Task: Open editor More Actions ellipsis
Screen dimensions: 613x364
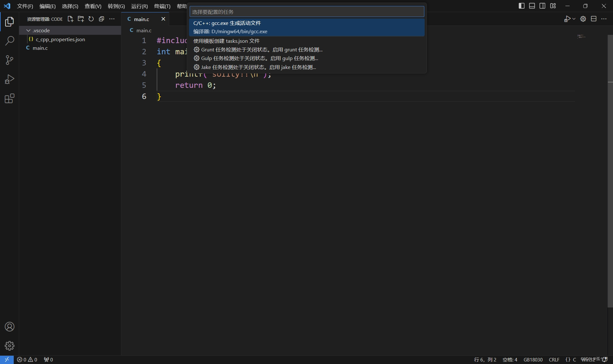Action: [x=604, y=19]
